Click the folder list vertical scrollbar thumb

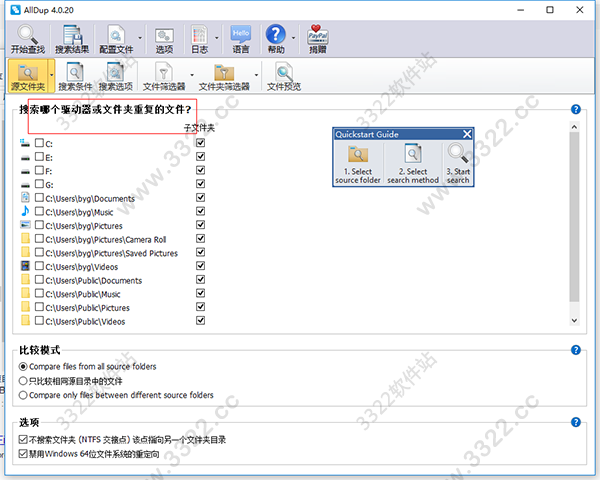(574, 217)
